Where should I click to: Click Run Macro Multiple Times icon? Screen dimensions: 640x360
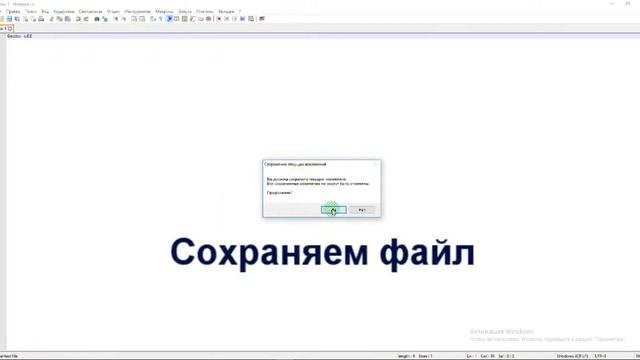point(243,19)
